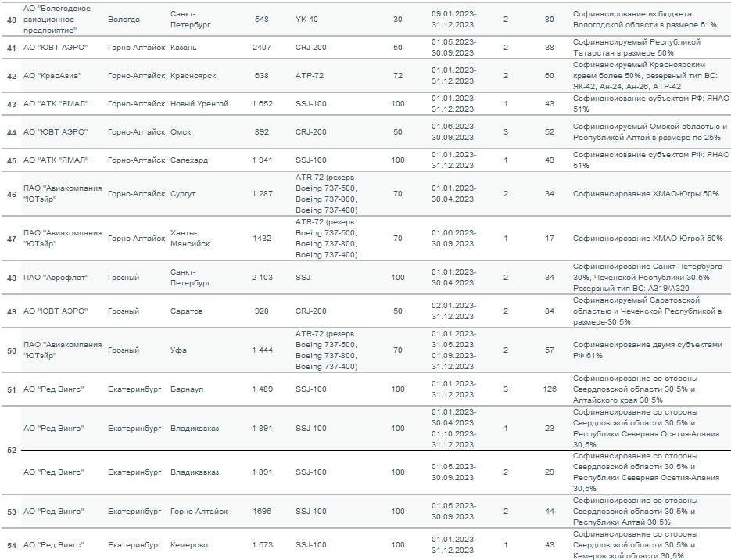The image size is (731, 560).
Task: Select distance value '1 941'
Action: click(x=262, y=160)
